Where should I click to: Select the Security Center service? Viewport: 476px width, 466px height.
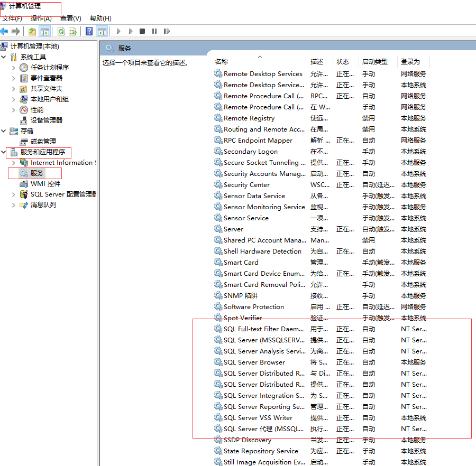(x=321, y=184)
